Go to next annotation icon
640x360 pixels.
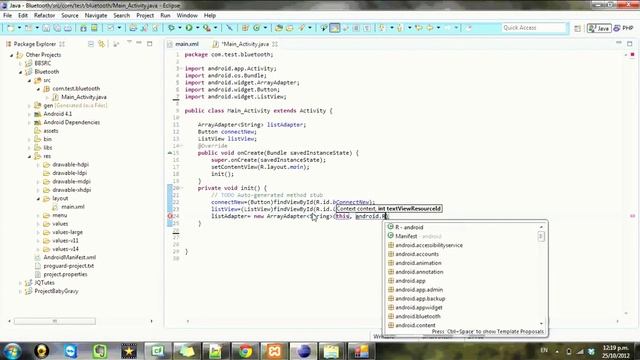[x=382, y=28]
